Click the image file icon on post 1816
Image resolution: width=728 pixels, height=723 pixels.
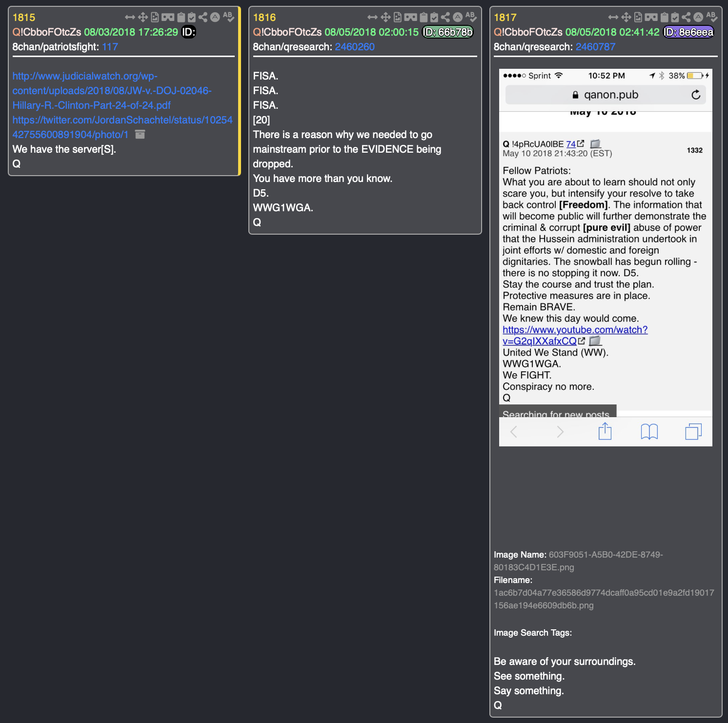398,18
